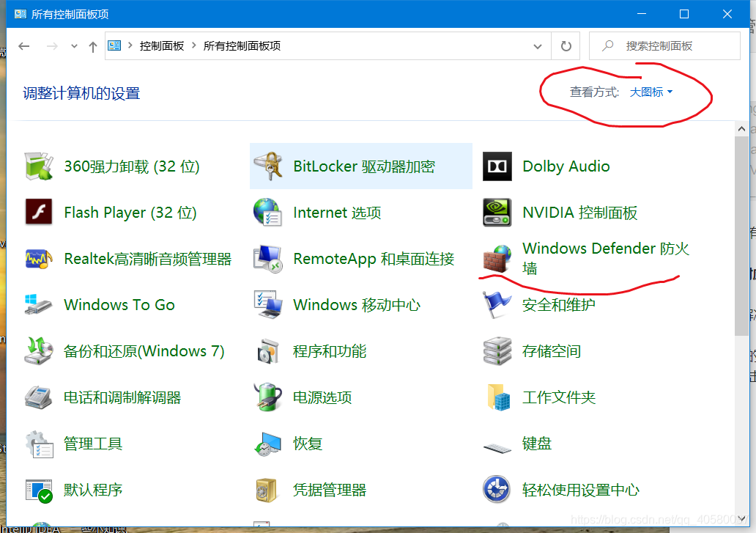This screenshot has height=533, width=756.
Task: Open RemoteApp 和桌面连接 text link
Action: pyautogui.click(x=374, y=259)
